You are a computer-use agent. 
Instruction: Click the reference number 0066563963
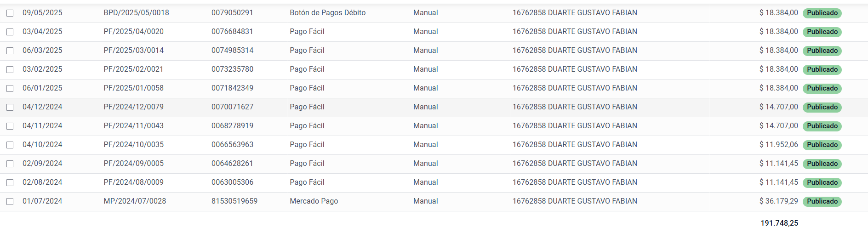(232, 145)
